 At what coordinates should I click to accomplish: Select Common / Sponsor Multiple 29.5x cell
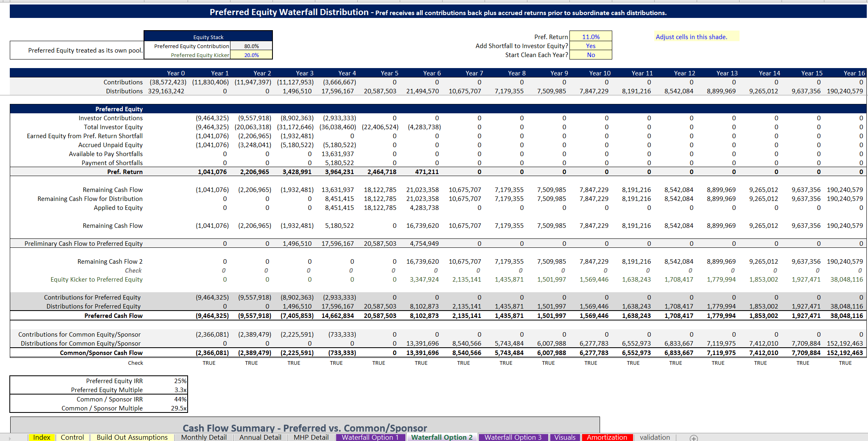pos(179,408)
